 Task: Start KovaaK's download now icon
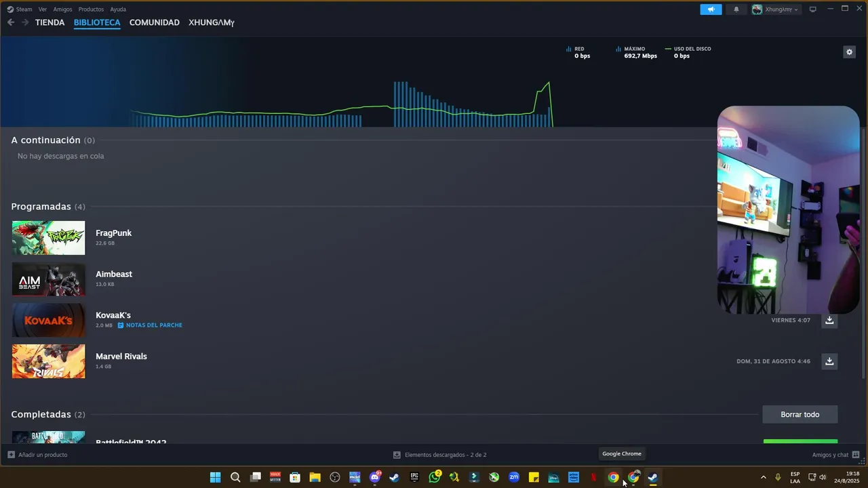click(829, 320)
